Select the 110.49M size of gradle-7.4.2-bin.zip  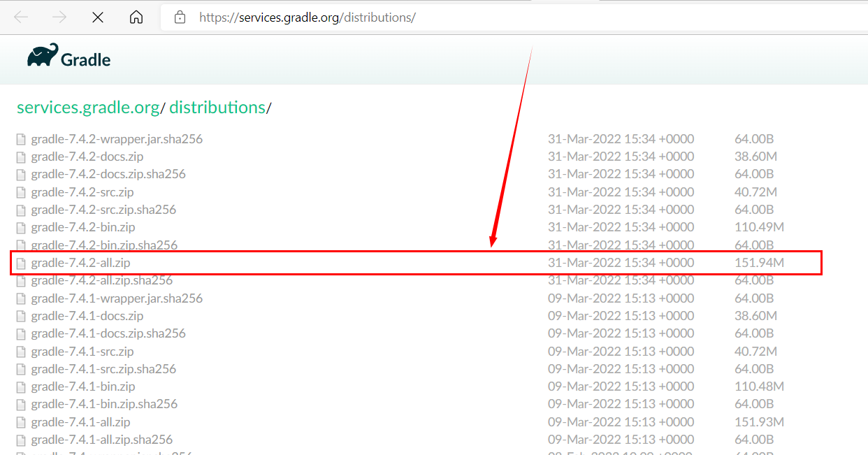759,226
